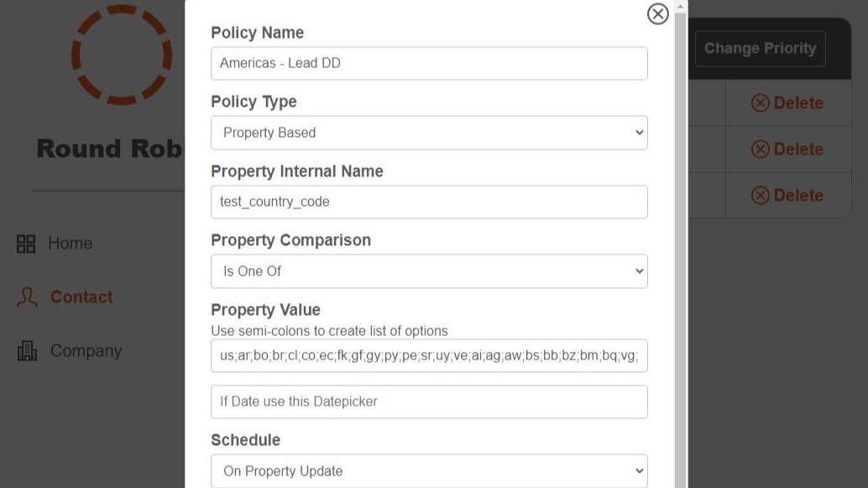Click the third row Delete icon
Screen dimensions: 868x488
coord(760,196)
